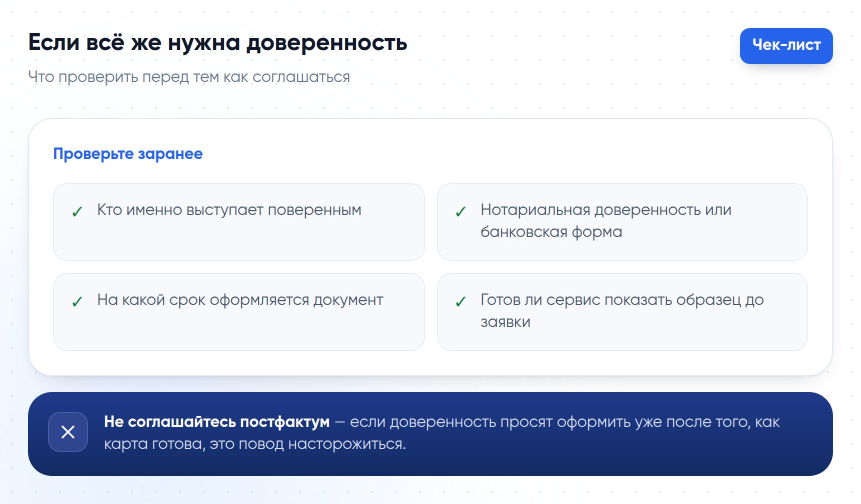861x504 pixels.
Task: Select the На какой срок оформляется документ text
Action: pyautogui.click(x=240, y=300)
